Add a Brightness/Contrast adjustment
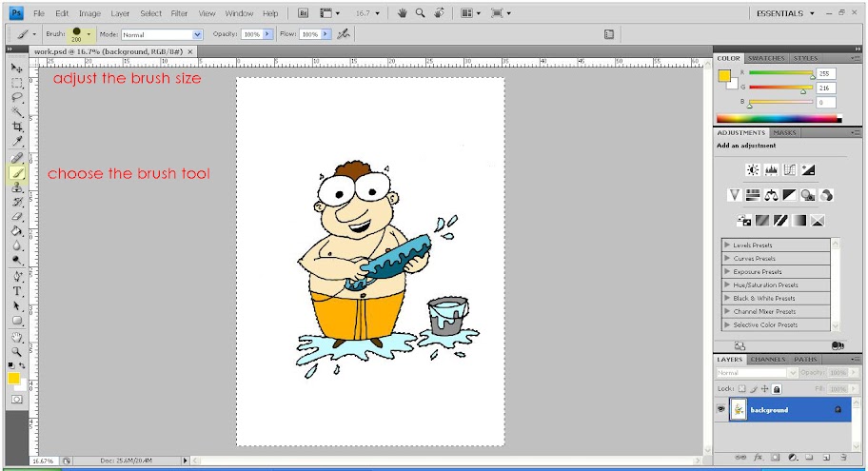 pos(752,170)
